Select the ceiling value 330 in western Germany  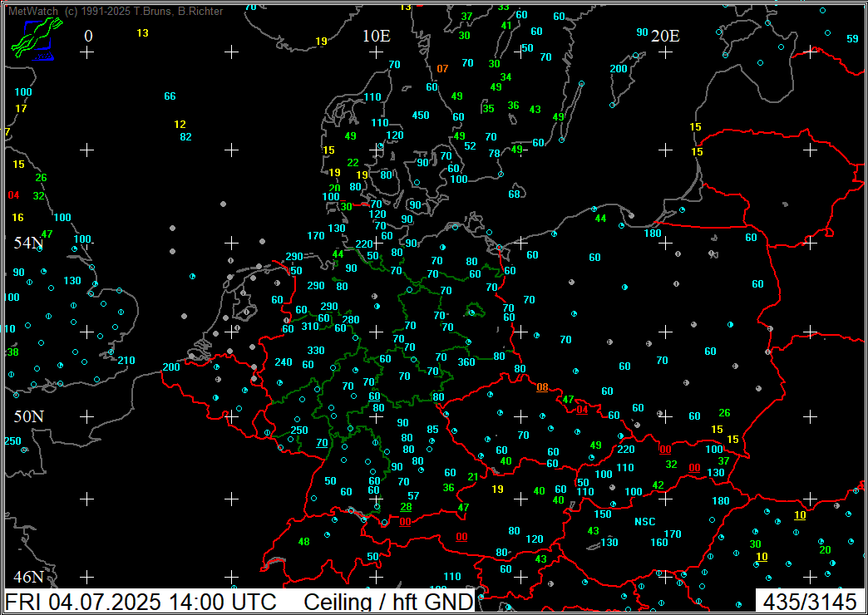[x=316, y=351]
